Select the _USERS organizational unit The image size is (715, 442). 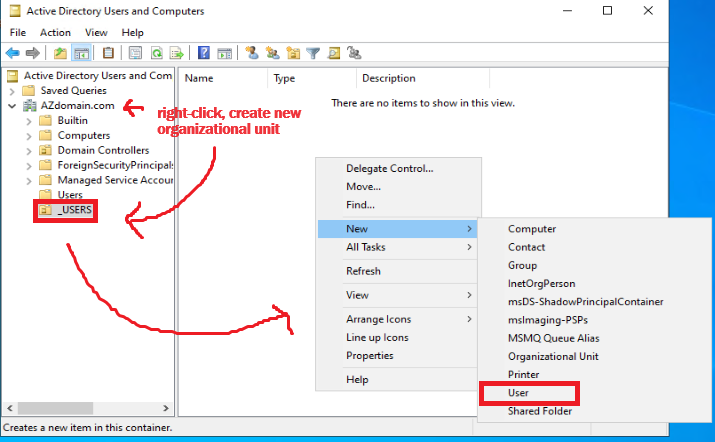click(75, 210)
